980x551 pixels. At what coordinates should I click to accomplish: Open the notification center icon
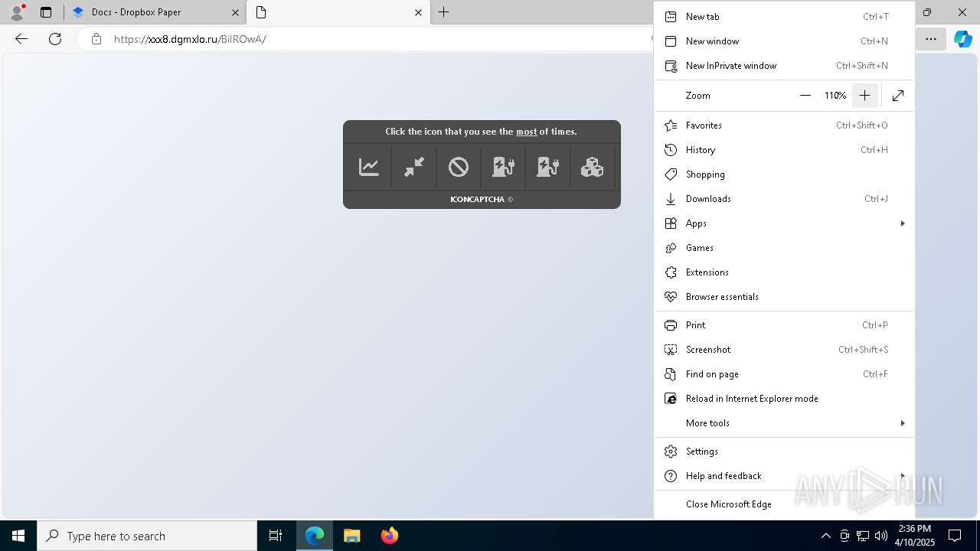pos(955,536)
